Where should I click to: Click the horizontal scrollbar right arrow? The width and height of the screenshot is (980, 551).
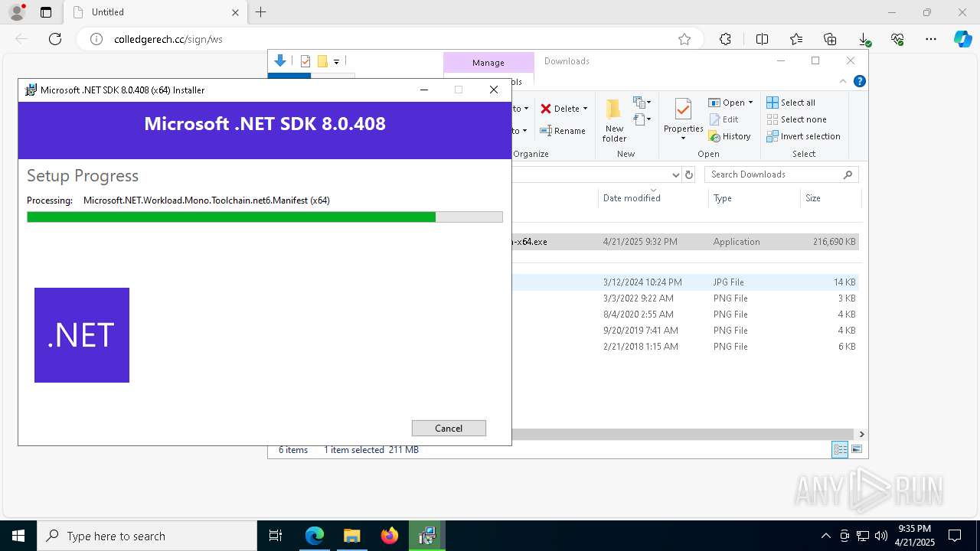point(861,434)
